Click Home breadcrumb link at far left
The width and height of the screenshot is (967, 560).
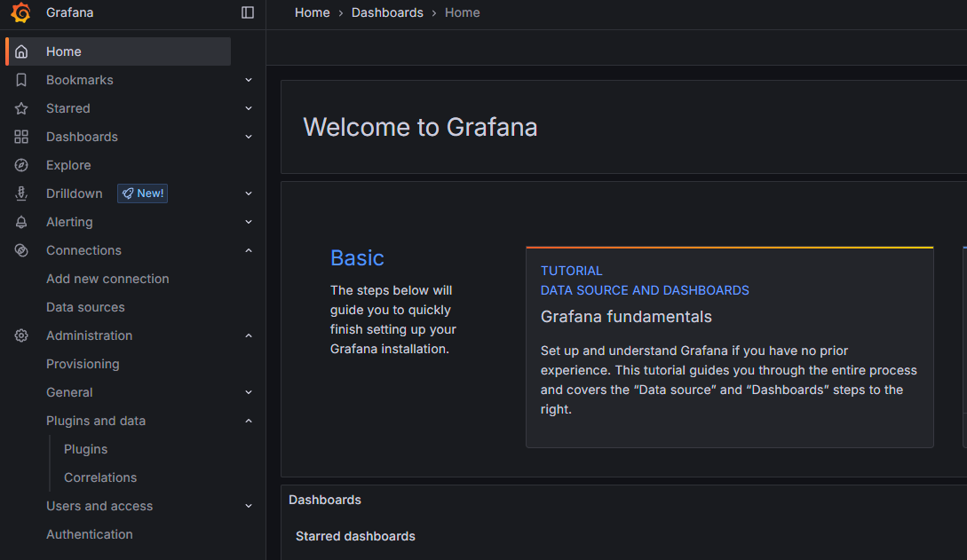[312, 12]
